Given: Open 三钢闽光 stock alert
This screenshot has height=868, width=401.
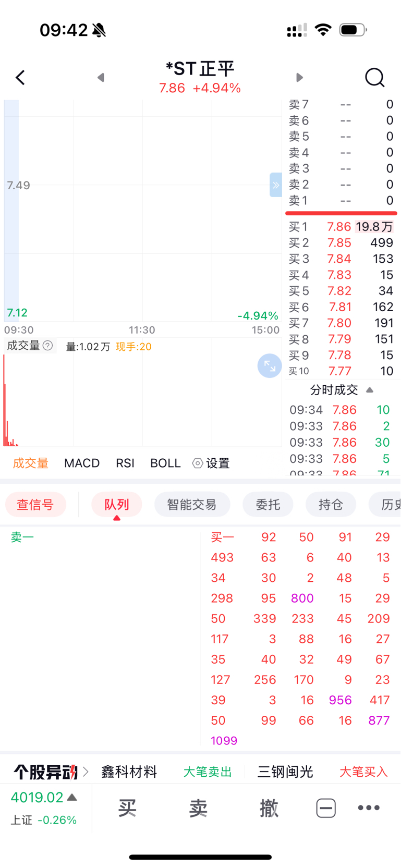Looking at the screenshot, I should coord(285,772).
